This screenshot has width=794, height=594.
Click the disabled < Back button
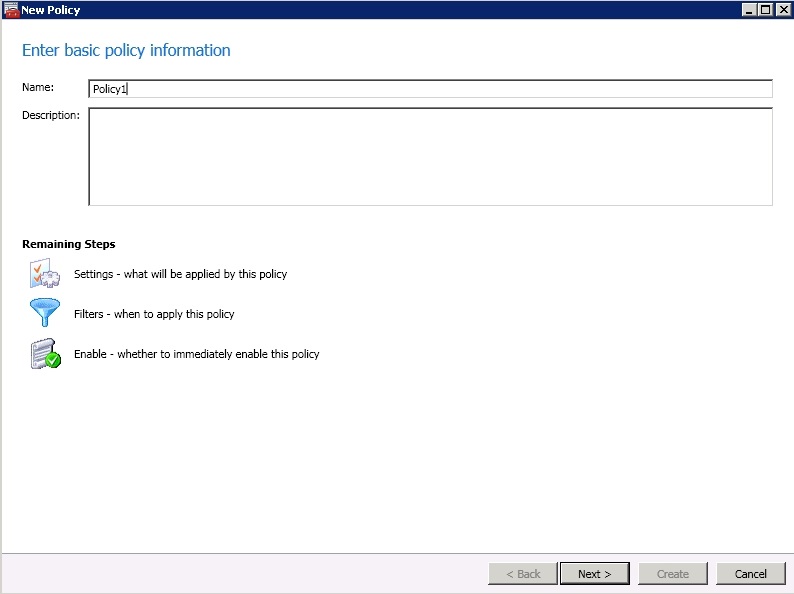(523, 574)
